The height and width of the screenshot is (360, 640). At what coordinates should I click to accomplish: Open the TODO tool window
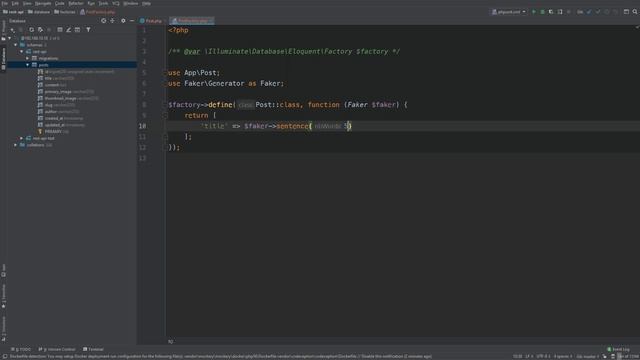click(21, 349)
